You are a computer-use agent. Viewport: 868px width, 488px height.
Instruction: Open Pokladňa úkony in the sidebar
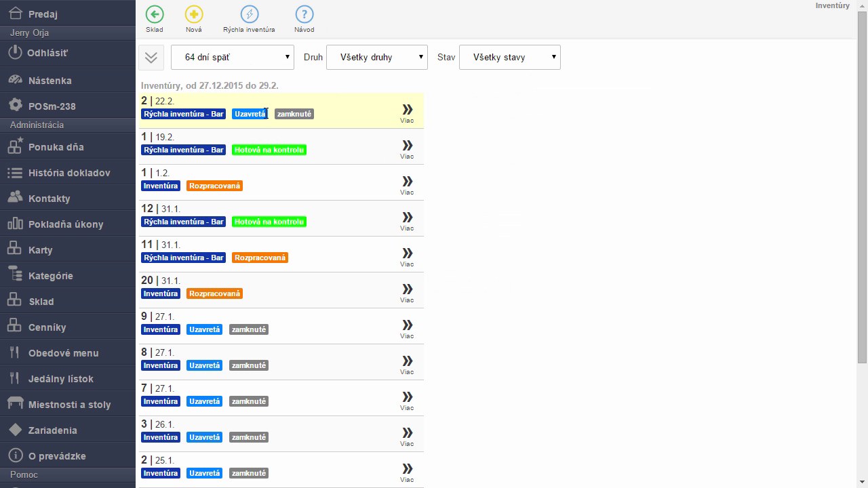[x=68, y=224]
